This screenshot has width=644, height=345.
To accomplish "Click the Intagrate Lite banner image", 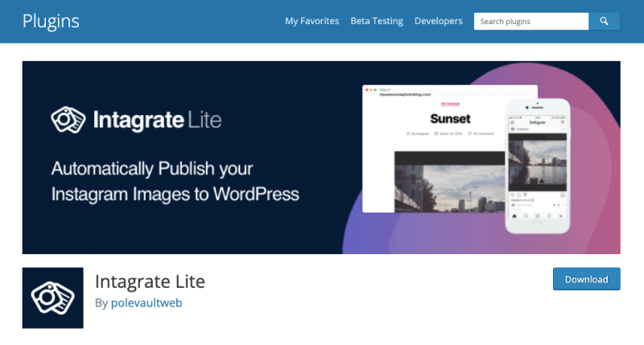I will [321, 158].
